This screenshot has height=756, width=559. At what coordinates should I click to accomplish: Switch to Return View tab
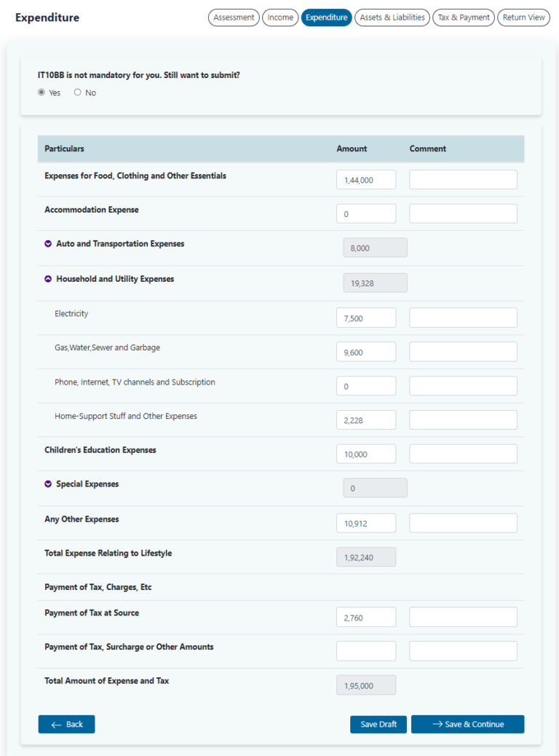(523, 17)
